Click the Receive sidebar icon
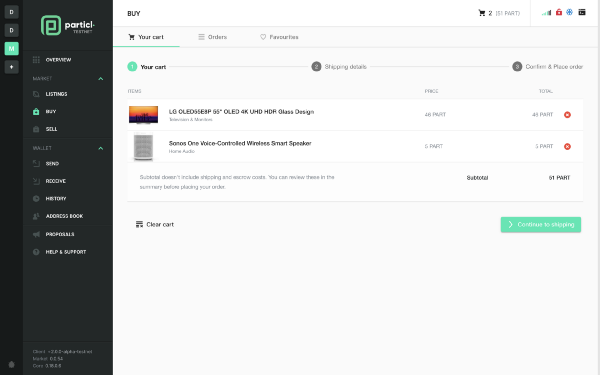The image size is (600, 375). point(36,181)
